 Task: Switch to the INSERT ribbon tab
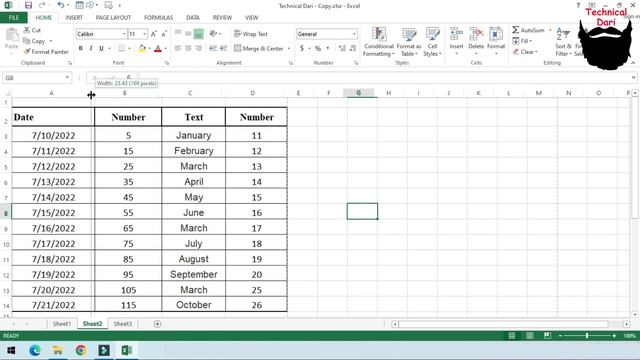point(74,18)
